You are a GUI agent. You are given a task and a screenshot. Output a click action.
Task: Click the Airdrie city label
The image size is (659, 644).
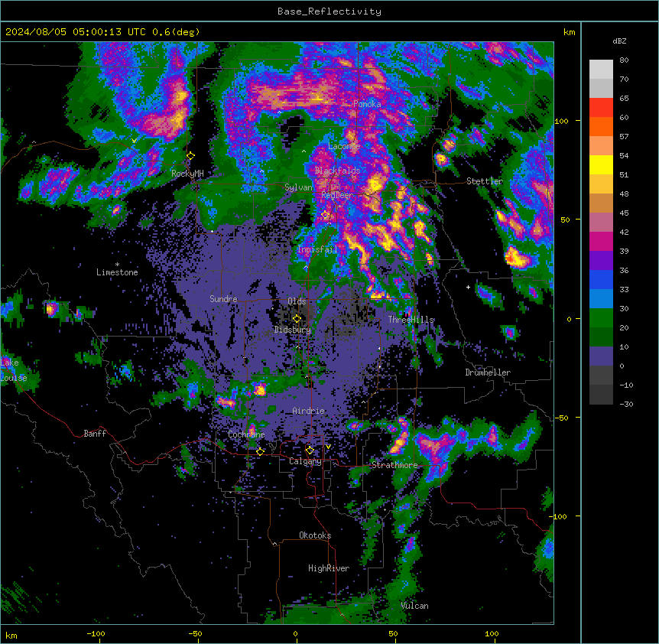pyautogui.click(x=309, y=411)
